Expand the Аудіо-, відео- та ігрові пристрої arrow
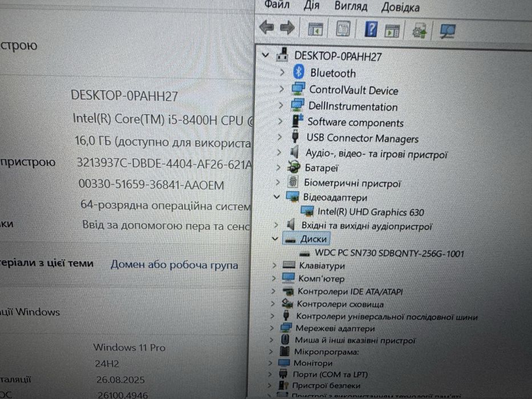Screen dimensions: 532x399 tap(279, 152)
